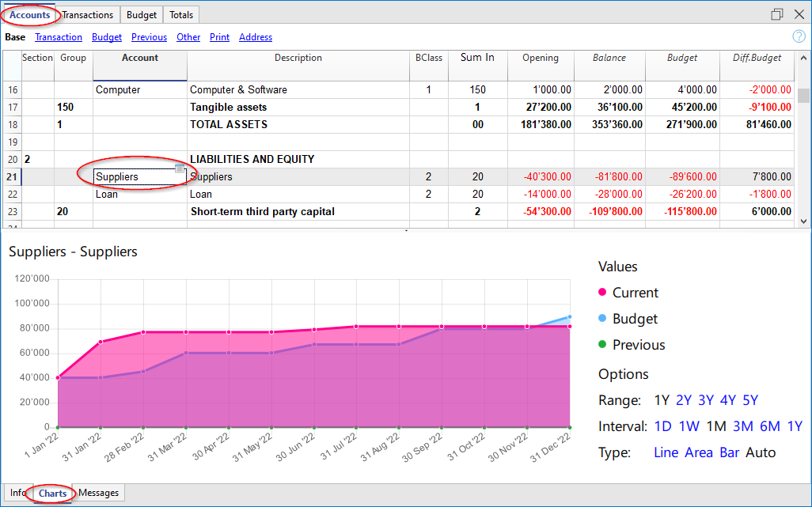Switch chart type to Area
This screenshot has width=812, height=507.
pos(699,452)
